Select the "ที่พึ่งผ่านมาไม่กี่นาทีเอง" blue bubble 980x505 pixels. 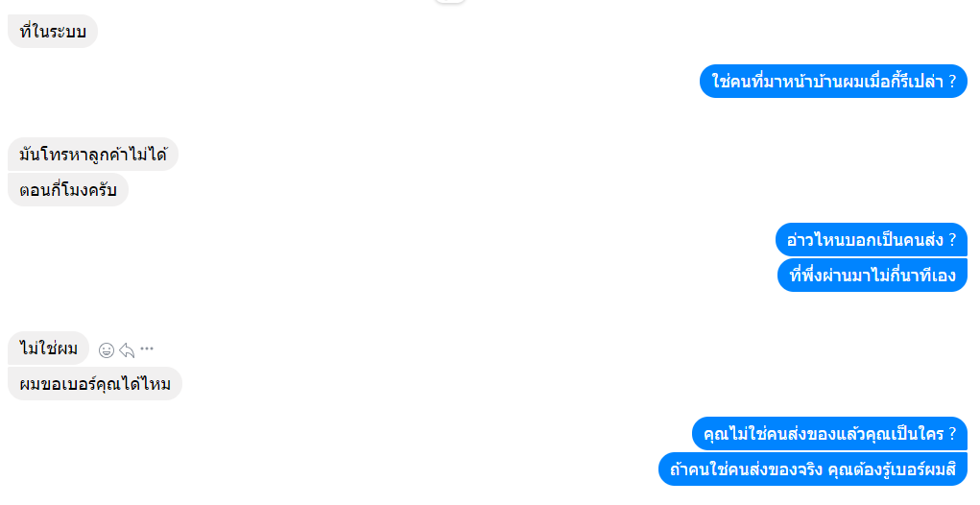[872, 275]
